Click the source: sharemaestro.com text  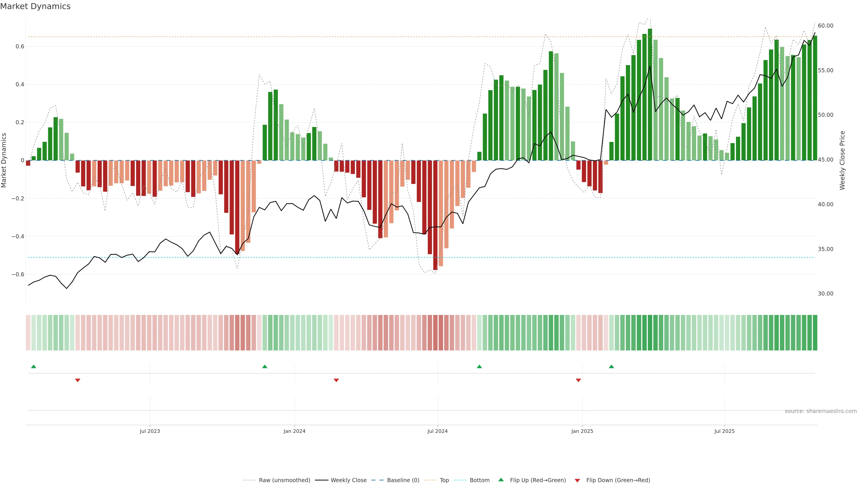coord(820,411)
